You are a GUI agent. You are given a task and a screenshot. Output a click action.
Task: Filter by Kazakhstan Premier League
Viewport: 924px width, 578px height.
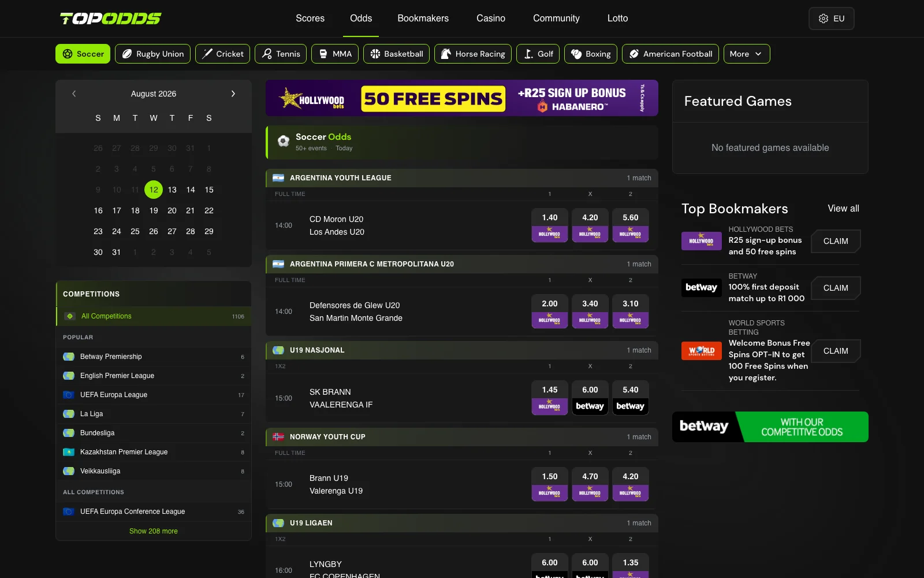pyautogui.click(x=154, y=452)
